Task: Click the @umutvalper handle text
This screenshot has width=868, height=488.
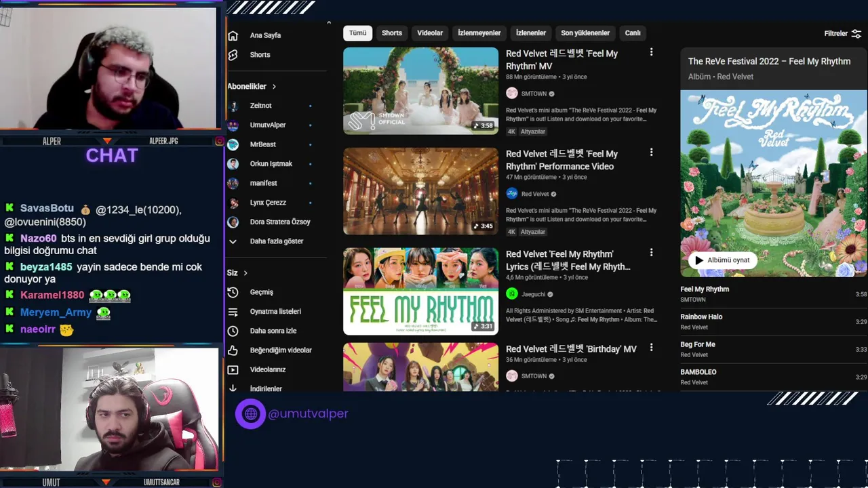Action: [309, 413]
